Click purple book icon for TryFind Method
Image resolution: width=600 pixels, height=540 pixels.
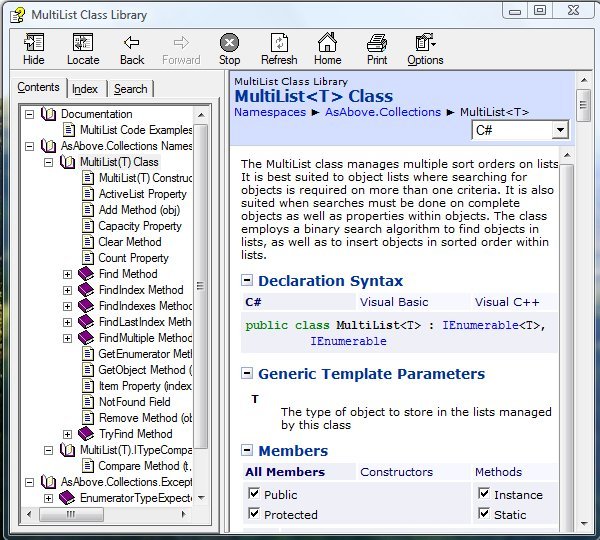86,434
